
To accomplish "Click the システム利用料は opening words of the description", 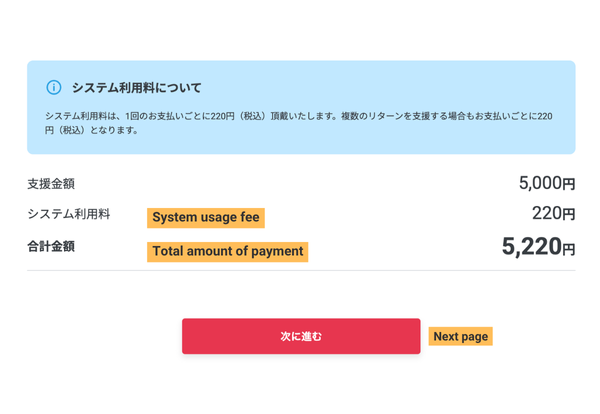I will coord(78,116).
